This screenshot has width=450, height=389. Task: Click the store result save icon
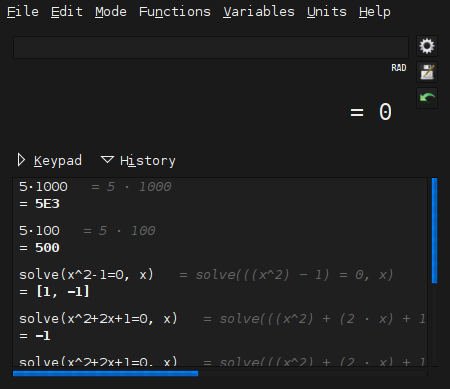[427, 72]
